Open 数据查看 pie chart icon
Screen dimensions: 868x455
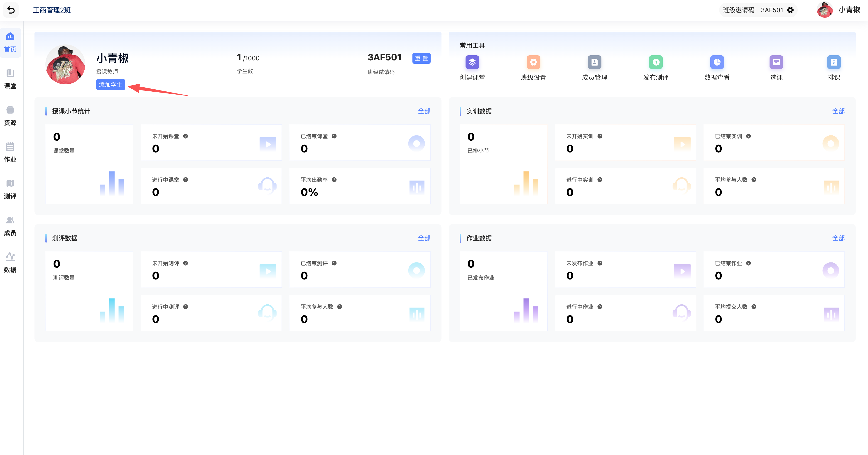717,62
